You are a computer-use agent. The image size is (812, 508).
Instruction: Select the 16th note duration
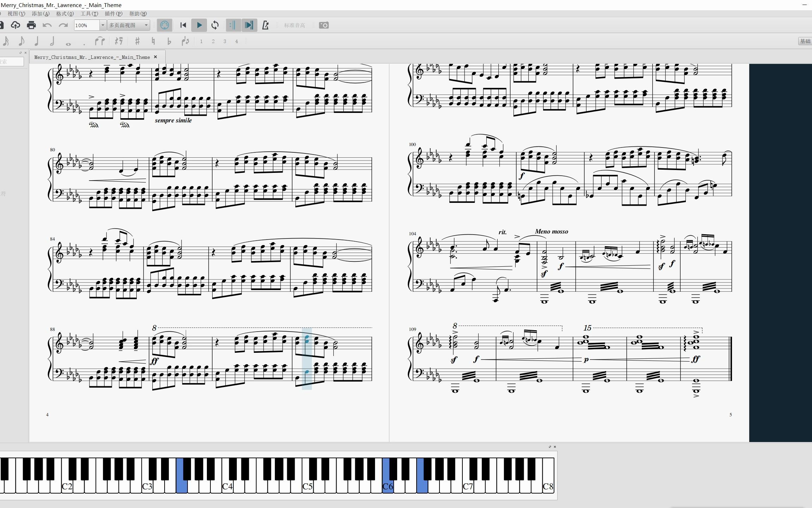coord(6,41)
